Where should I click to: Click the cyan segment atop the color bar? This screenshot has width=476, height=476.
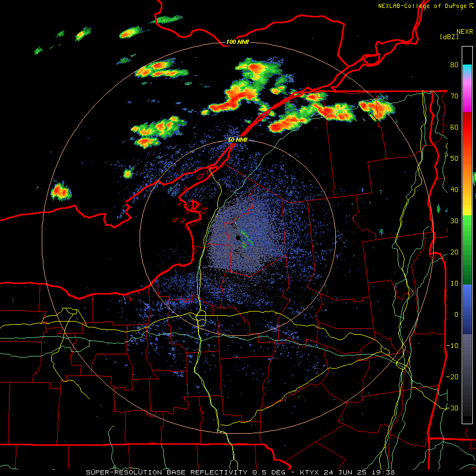tap(467, 69)
